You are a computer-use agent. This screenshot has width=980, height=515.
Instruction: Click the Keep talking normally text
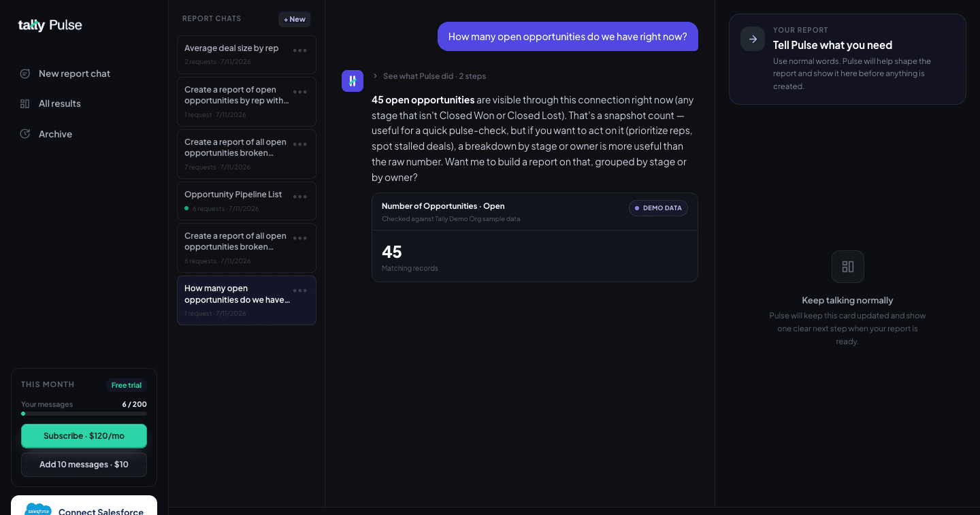(x=847, y=300)
